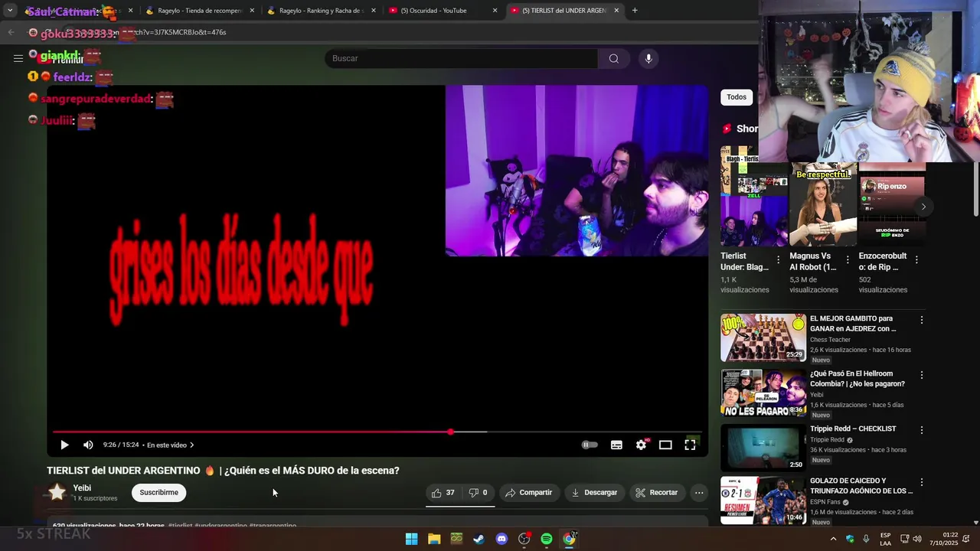Open Spotify from the taskbar
980x551 pixels.
(x=547, y=539)
